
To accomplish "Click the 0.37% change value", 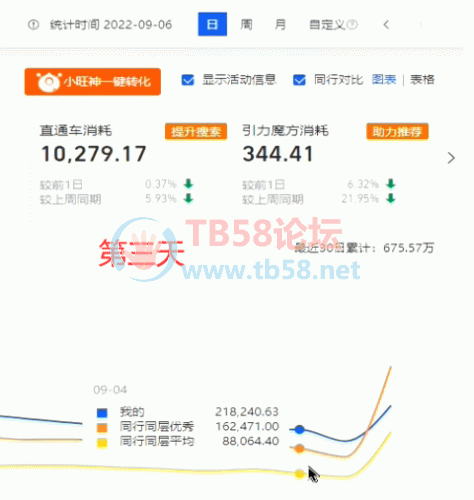I will tap(161, 184).
